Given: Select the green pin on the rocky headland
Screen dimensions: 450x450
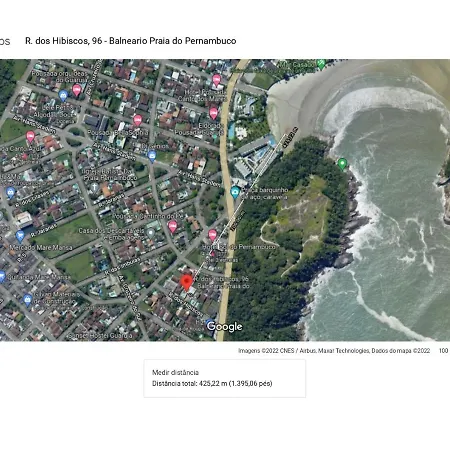Looking at the screenshot, I should click(x=342, y=164).
